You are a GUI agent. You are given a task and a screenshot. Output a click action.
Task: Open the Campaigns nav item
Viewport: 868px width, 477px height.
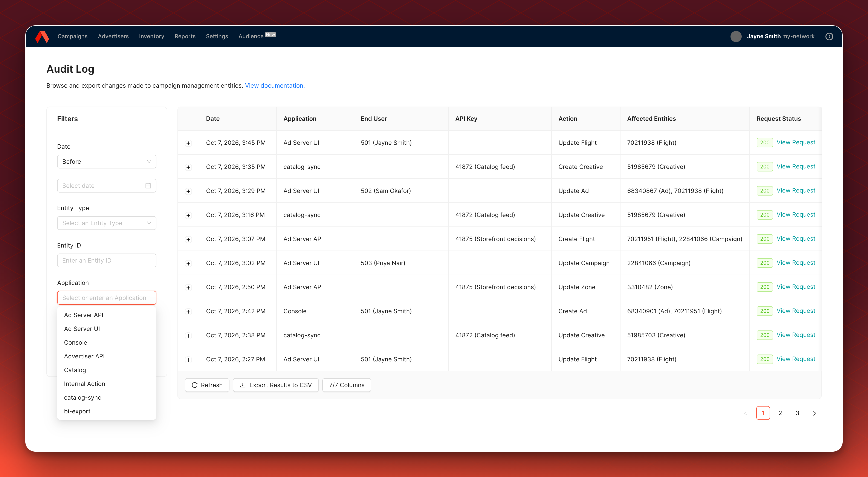[72, 36]
